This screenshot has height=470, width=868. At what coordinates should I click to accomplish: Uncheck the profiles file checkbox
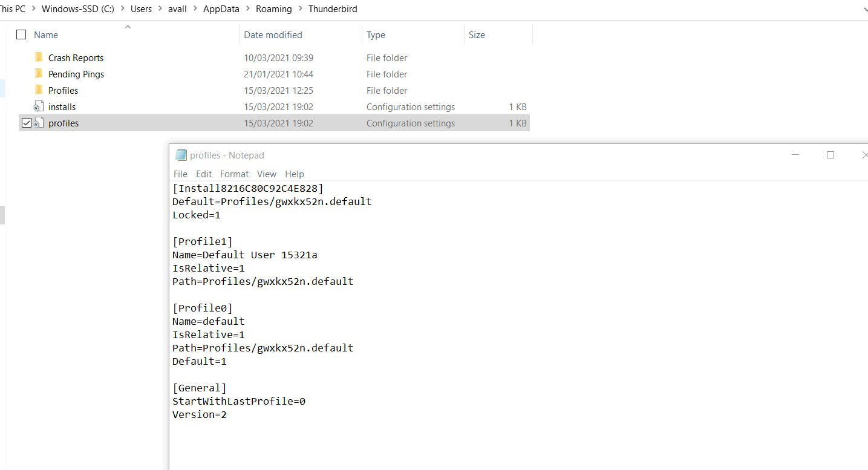coord(26,123)
